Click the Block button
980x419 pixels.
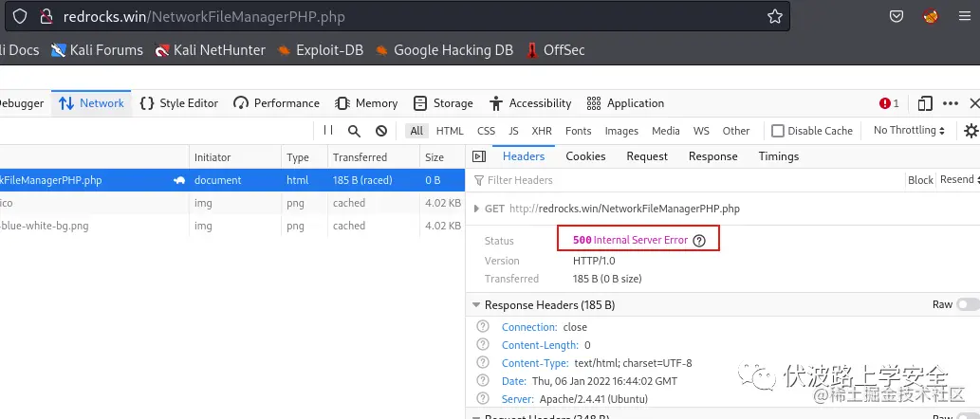point(920,180)
